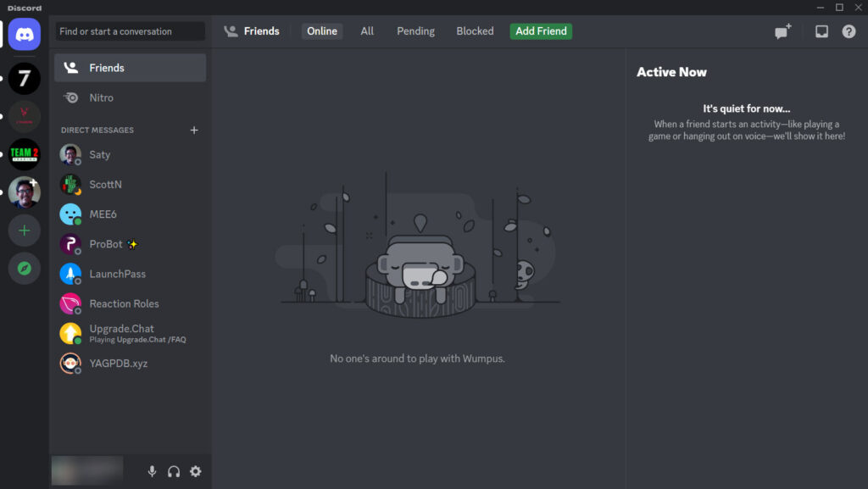Image resolution: width=868 pixels, height=489 pixels.
Task: Open the Help question mark icon
Action: coord(849,31)
